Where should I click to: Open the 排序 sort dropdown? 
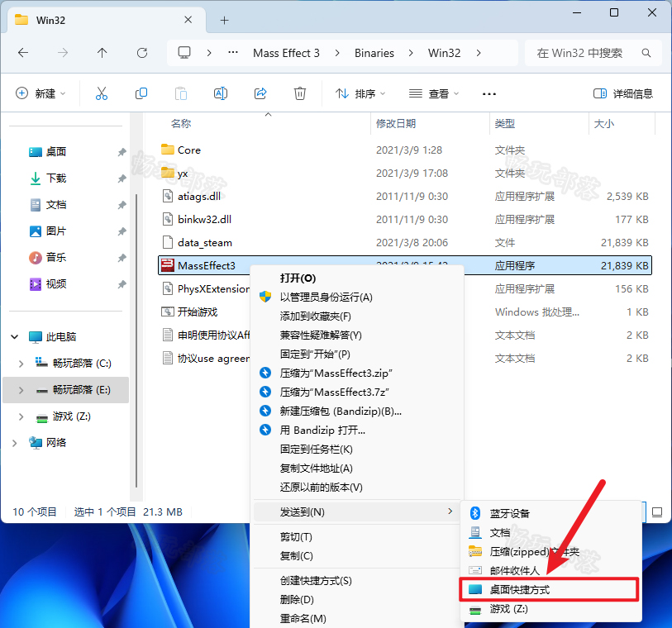point(360,93)
